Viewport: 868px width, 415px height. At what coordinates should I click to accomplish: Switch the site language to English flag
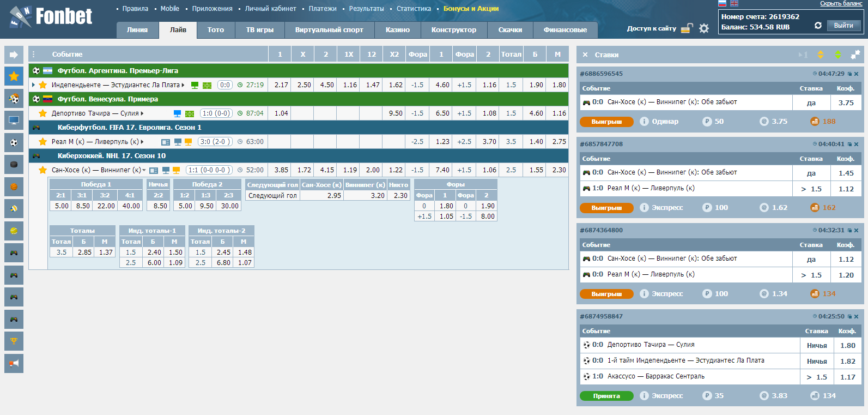pos(734,3)
